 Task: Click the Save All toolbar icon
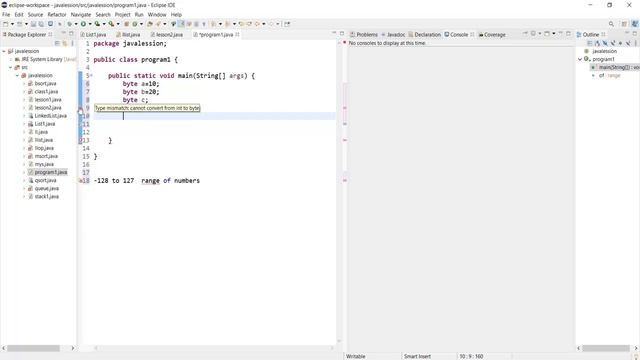[x=41, y=24]
